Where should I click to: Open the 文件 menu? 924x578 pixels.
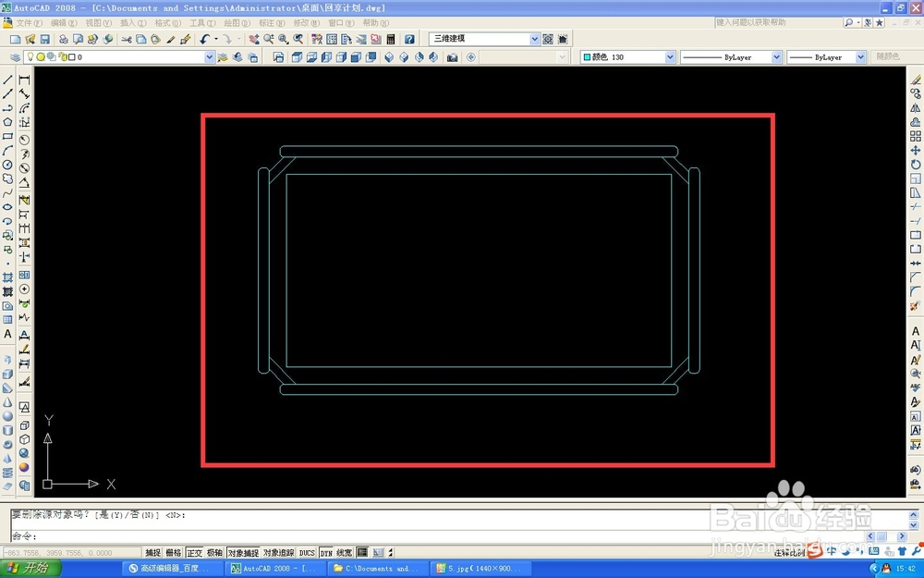pos(29,23)
